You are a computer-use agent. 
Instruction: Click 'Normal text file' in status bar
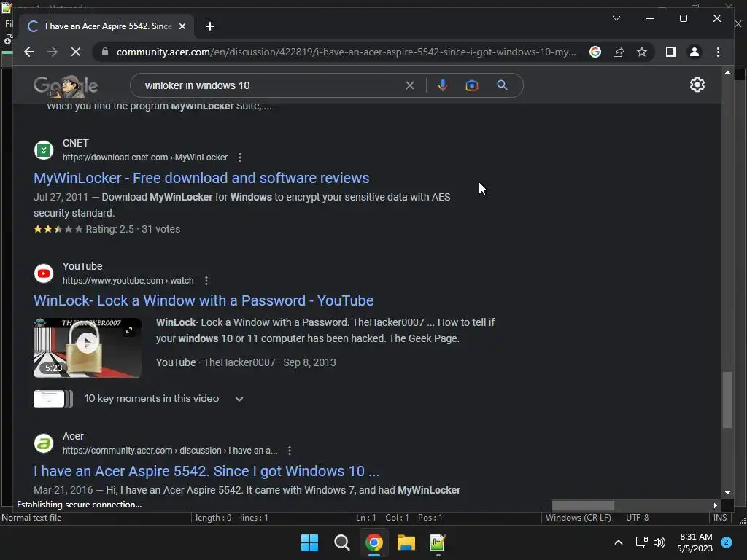click(31, 518)
